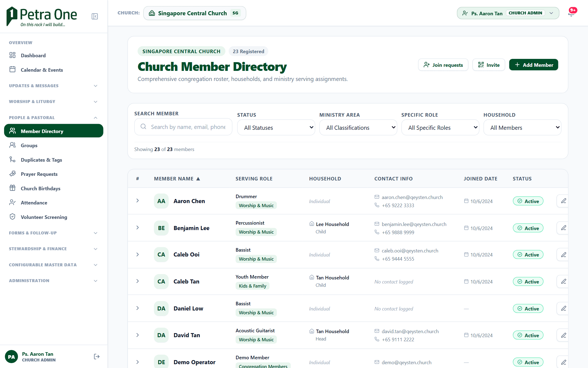Edit Demo Operator with pencil icon
Screen dimensions: 588x368
point(563,362)
